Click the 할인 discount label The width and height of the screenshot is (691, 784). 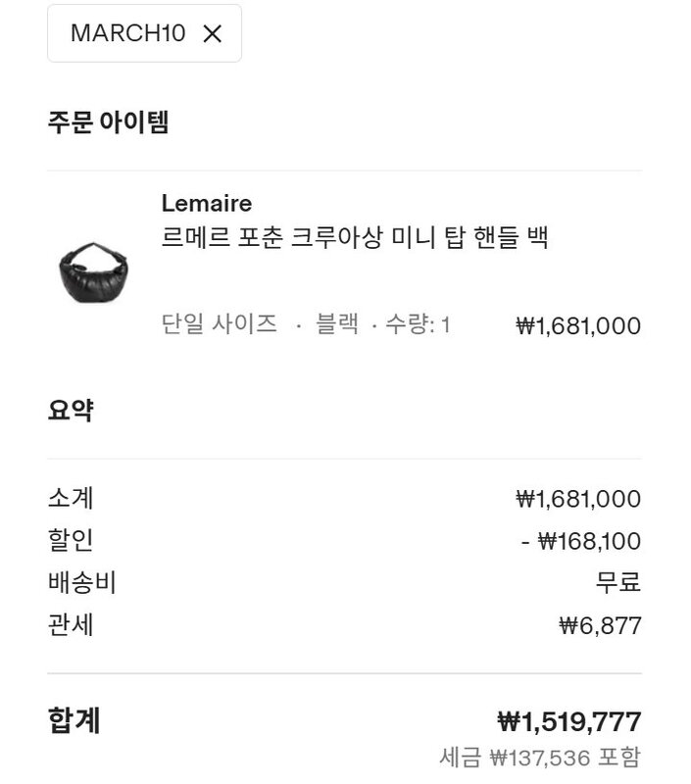(71, 541)
